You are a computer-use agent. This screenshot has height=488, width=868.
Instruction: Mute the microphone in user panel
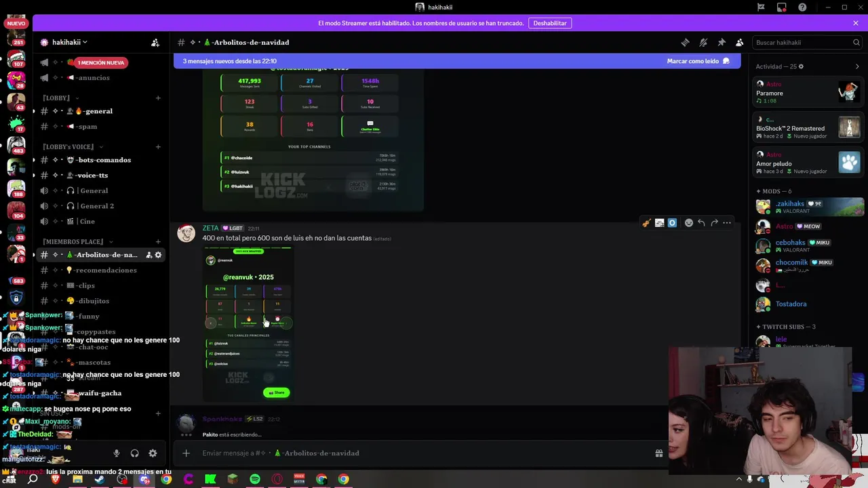pos(116,453)
